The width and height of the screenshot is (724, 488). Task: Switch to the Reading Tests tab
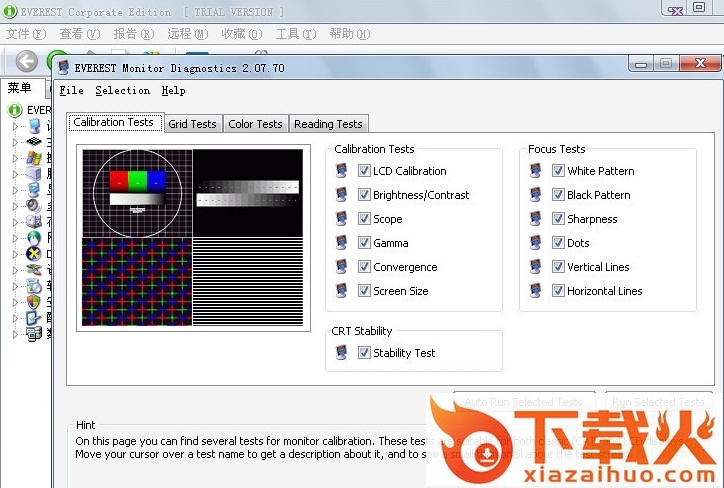(328, 124)
